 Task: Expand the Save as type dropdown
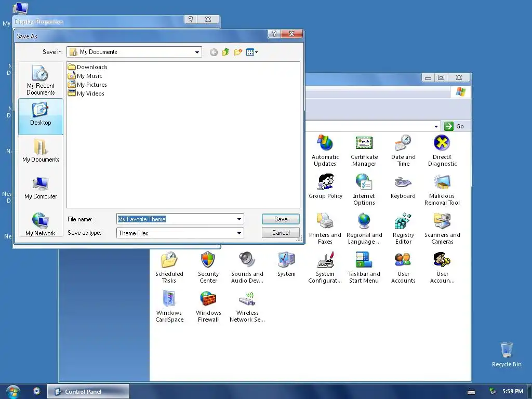[x=239, y=233]
